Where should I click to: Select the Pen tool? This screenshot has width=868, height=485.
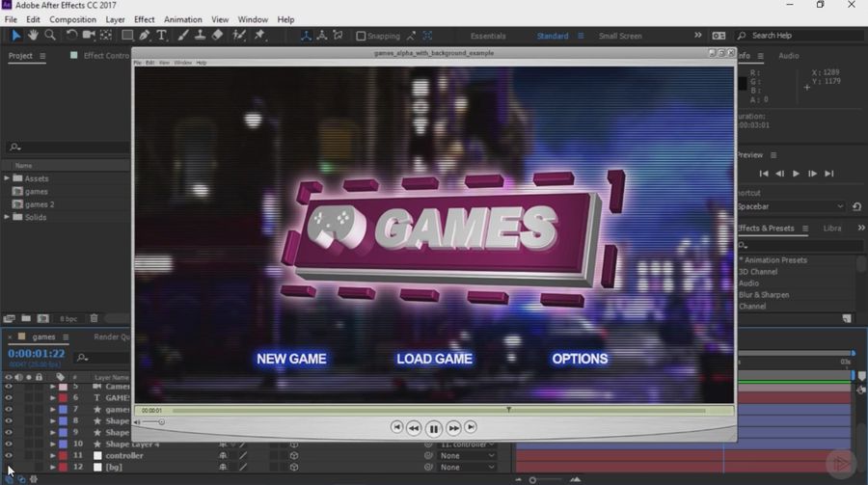point(144,36)
